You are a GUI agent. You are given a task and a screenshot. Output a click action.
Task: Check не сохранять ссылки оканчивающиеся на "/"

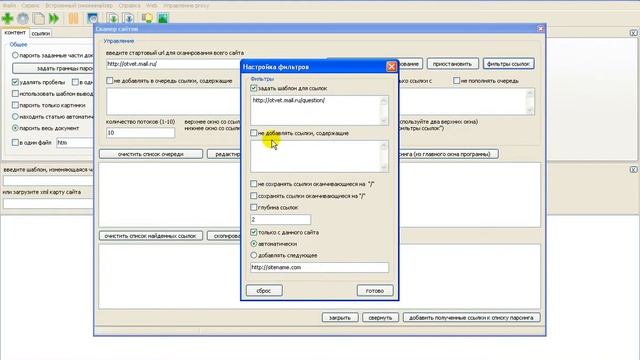(x=253, y=184)
